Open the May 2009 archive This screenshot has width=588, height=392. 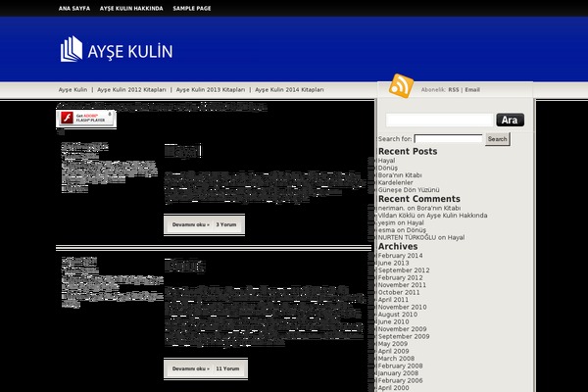(393, 344)
